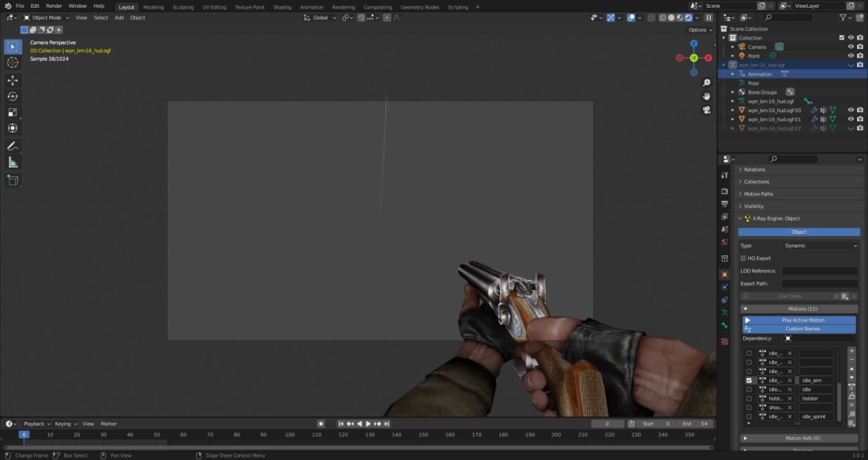The image size is (868, 460).
Task: Pick the Add Cube tool
Action: click(13, 180)
